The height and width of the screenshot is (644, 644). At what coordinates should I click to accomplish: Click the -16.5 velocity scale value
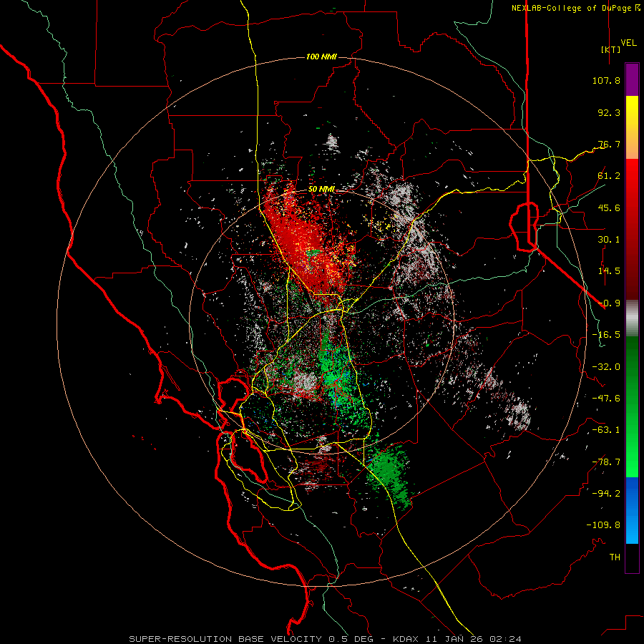pyautogui.click(x=606, y=335)
